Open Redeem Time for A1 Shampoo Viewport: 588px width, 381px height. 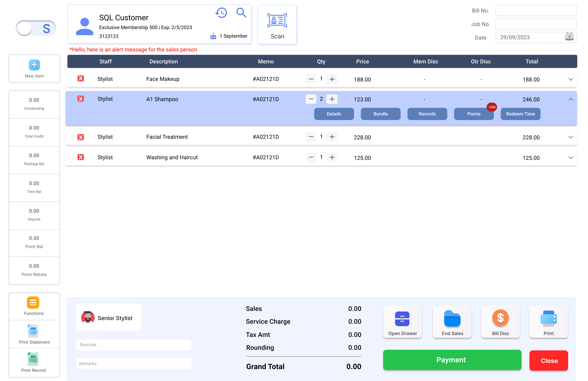[520, 114]
